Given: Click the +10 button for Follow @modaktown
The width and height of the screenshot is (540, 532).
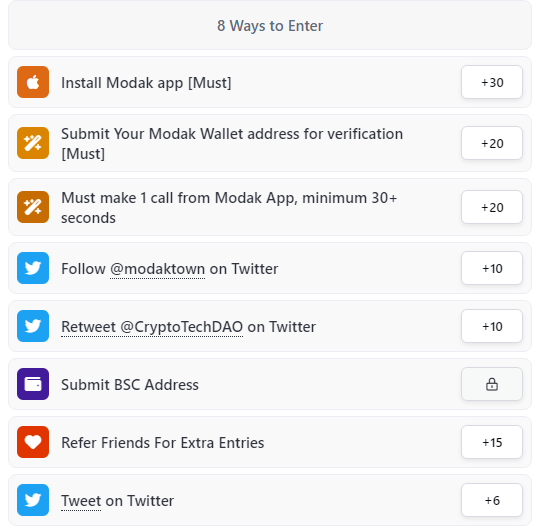Looking at the screenshot, I should (x=492, y=268).
